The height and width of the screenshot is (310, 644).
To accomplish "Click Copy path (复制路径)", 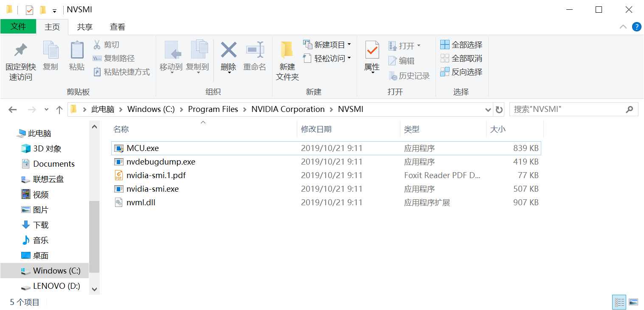I will [x=113, y=59].
